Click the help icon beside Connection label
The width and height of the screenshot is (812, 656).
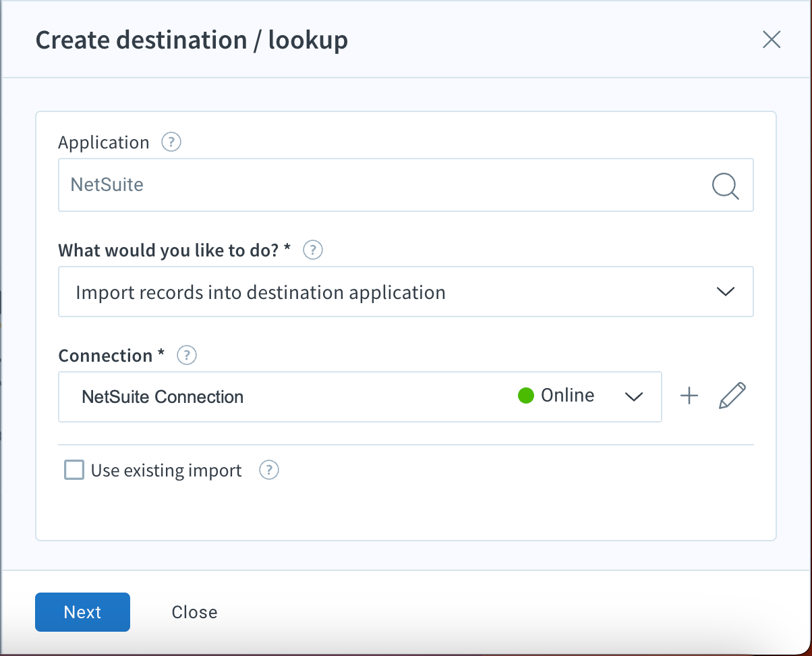coord(186,356)
